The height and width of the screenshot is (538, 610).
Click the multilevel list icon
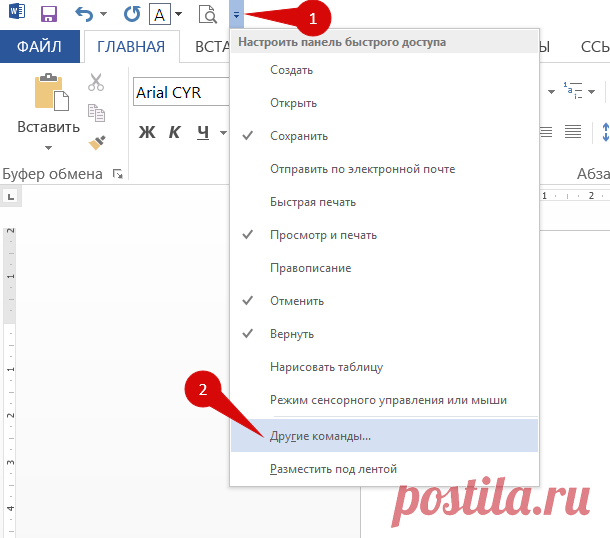[x=573, y=90]
